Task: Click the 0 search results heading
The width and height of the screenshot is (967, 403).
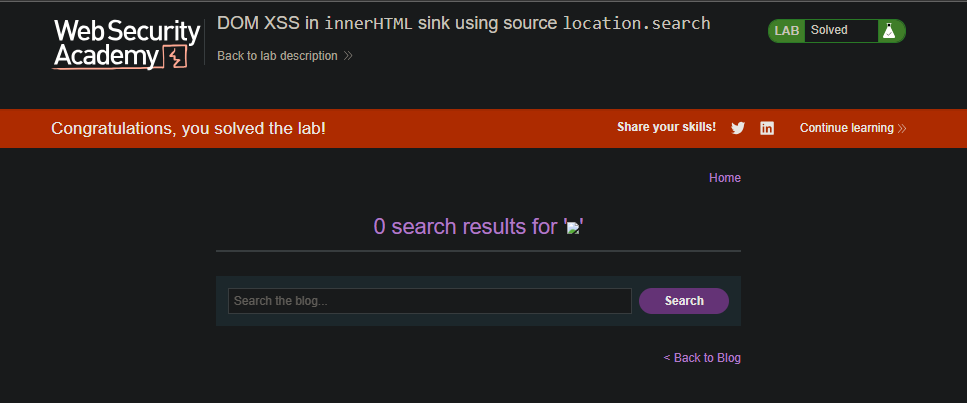Action: tap(479, 226)
